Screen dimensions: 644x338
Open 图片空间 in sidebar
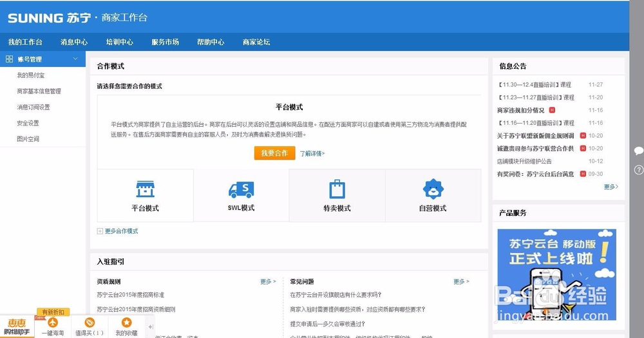pyautogui.click(x=28, y=139)
